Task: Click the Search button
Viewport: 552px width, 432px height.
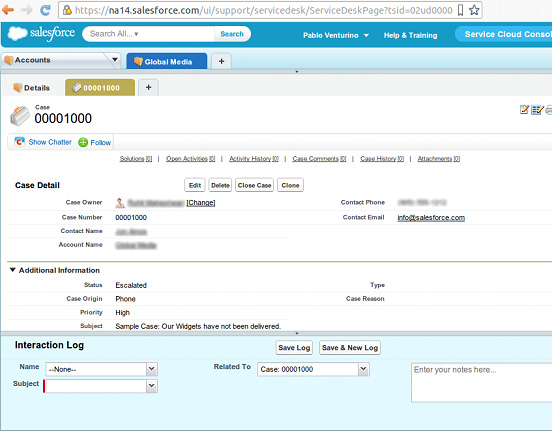Action: click(x=232, y=34)
